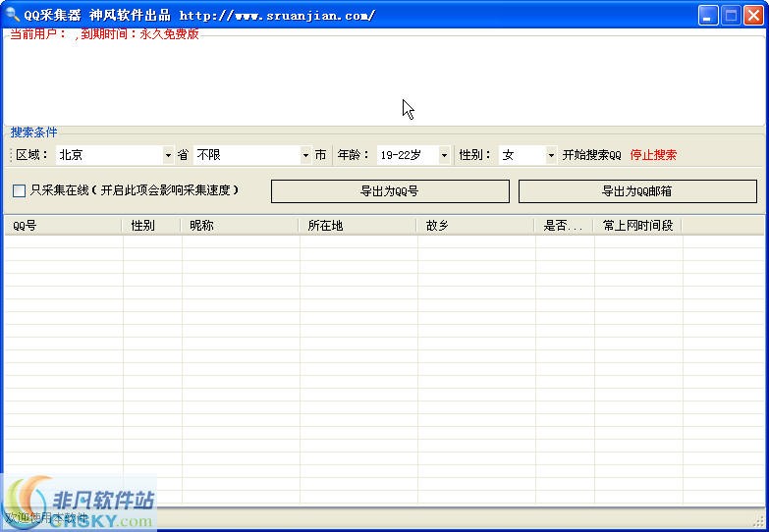
Task: Select the 昵称 column header
Action: coord(241,226)
